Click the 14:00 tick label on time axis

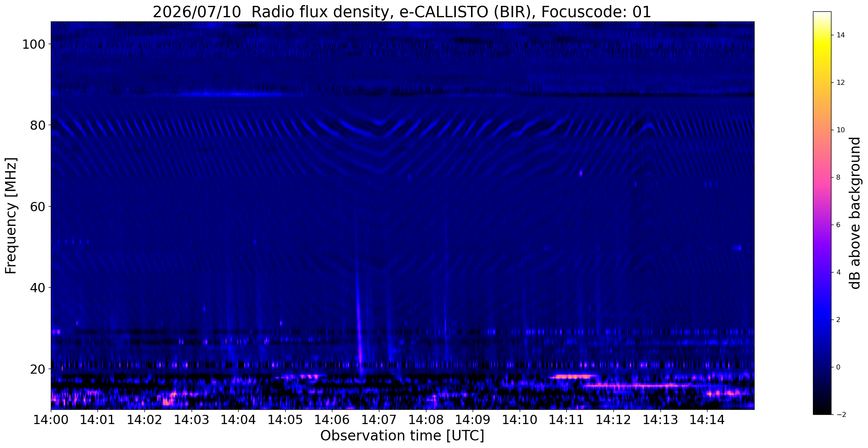tap(51, 420)
